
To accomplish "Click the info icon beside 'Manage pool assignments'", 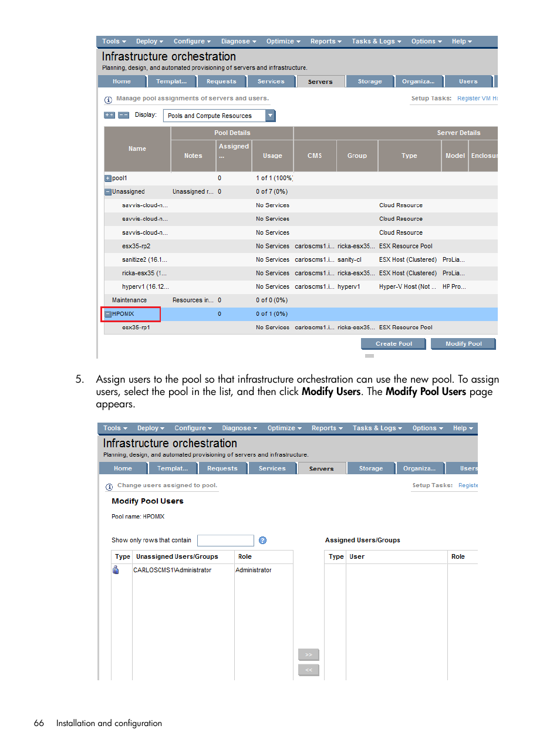I will tap(108, 100).
